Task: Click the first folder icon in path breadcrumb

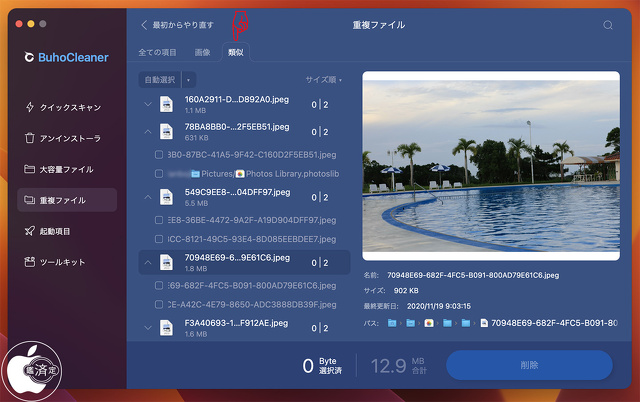Action: pos(392,323)
